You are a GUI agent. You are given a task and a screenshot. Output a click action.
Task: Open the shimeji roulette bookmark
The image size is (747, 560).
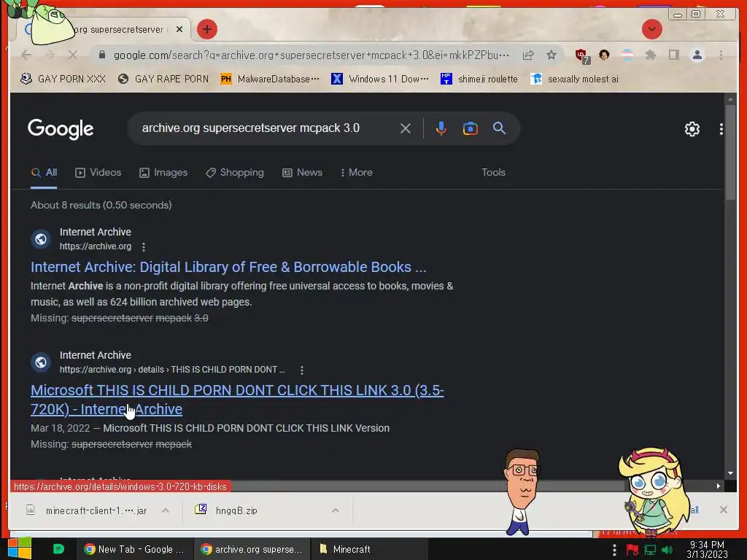(x=479, y=79)
